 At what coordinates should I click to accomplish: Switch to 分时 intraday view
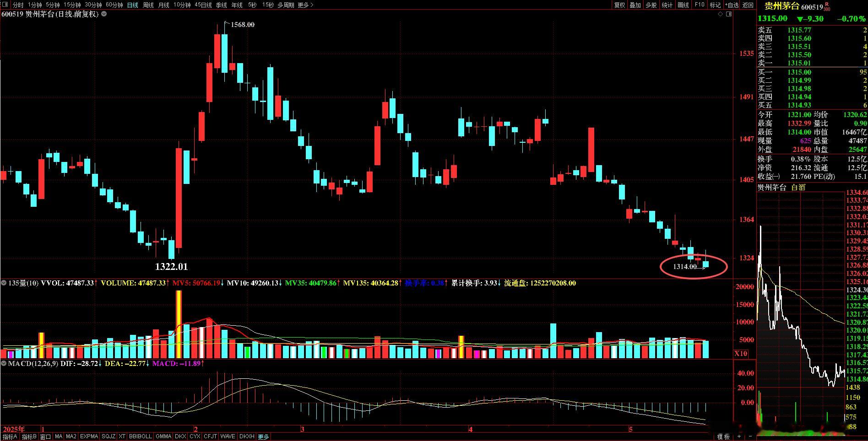18,5
